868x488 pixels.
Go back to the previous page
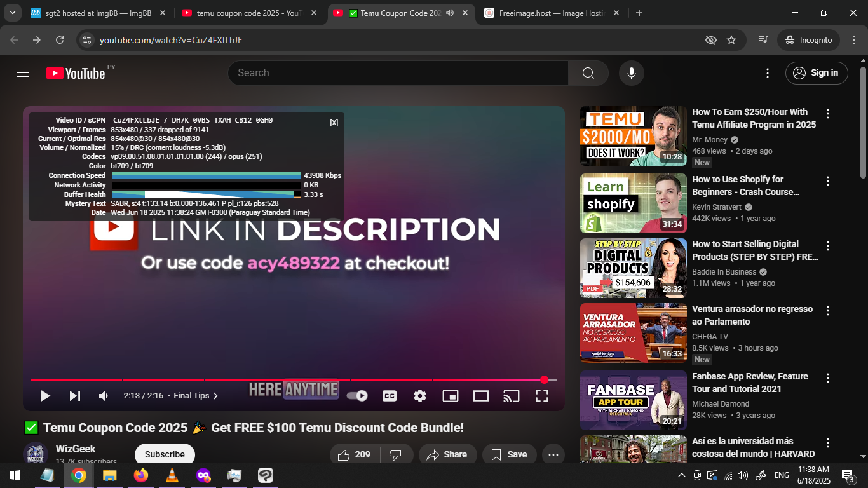pos(14,40)
